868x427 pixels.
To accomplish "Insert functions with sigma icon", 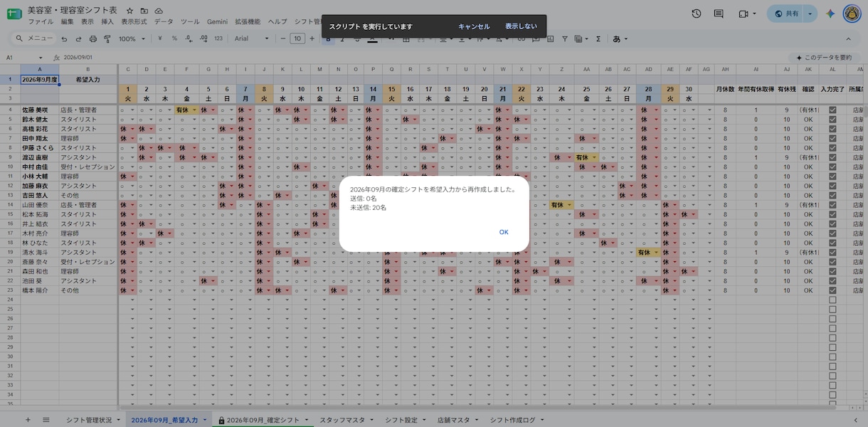I will [598, 38].
